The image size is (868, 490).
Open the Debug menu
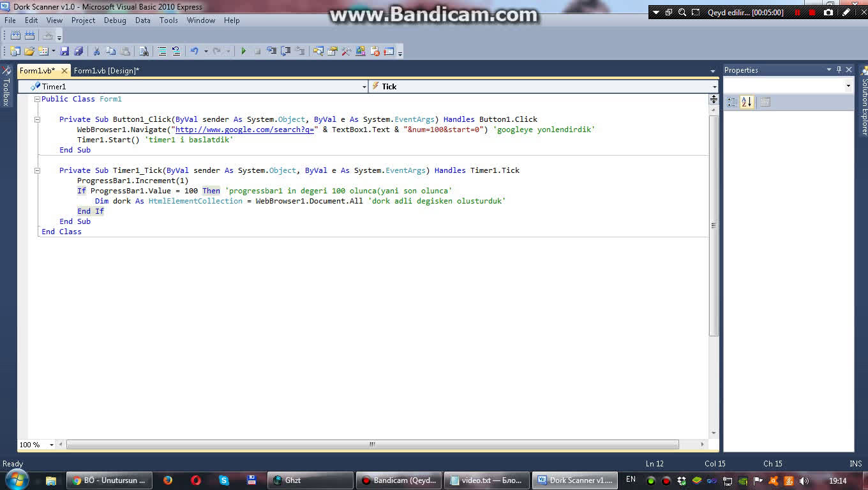click(x=115, y=20)
